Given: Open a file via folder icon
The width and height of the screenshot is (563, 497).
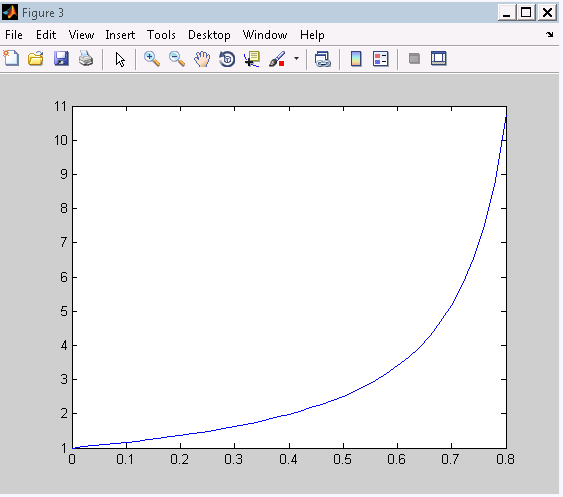Looking at the screenshot, I should [x=36, y=59].
